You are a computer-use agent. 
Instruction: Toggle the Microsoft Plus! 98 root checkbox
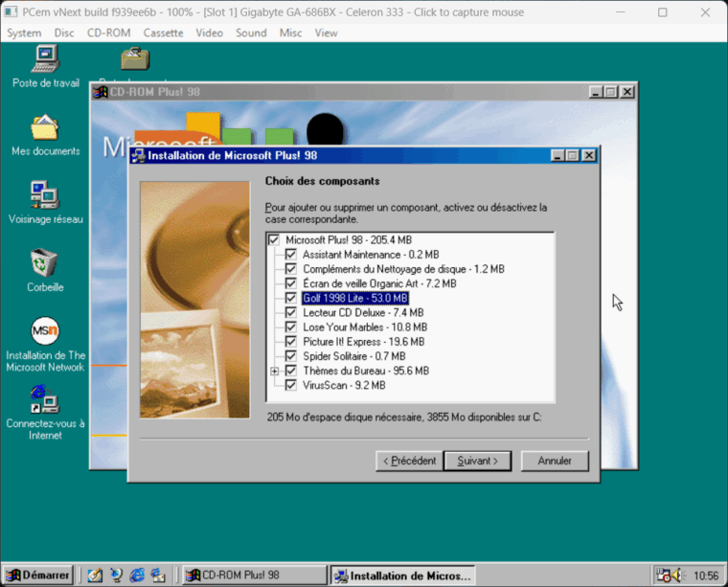(274, 240)
